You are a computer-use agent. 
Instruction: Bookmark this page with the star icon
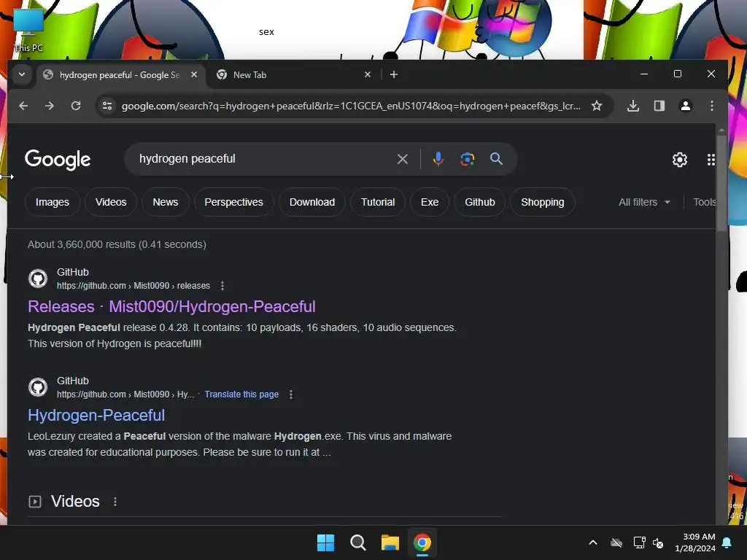coord(597,106)
